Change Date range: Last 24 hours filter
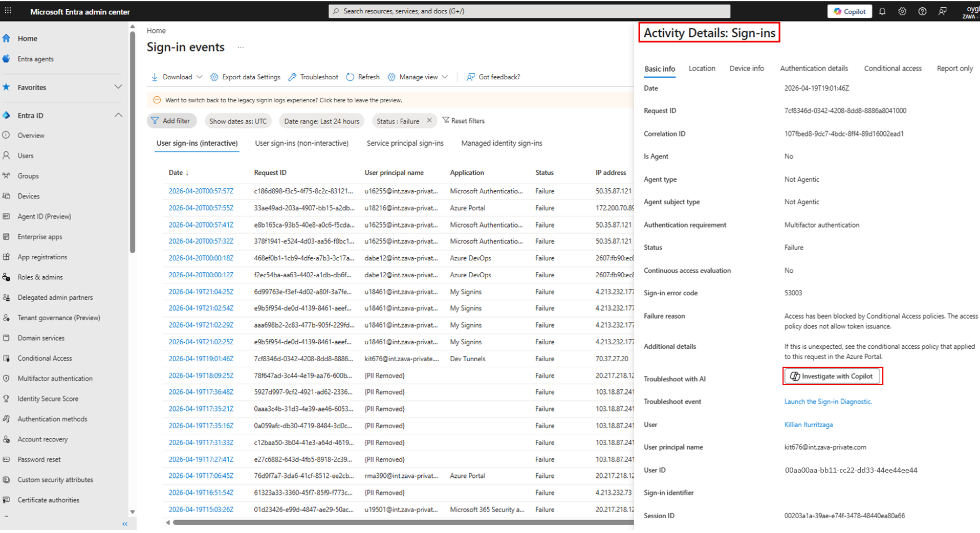980x533 pixels. [322, 121]
